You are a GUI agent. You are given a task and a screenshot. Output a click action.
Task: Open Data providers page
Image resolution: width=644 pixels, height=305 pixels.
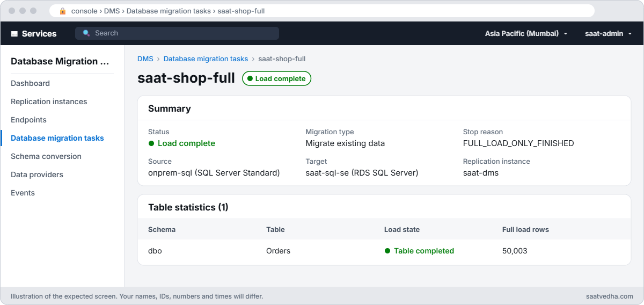click(37, 175)
